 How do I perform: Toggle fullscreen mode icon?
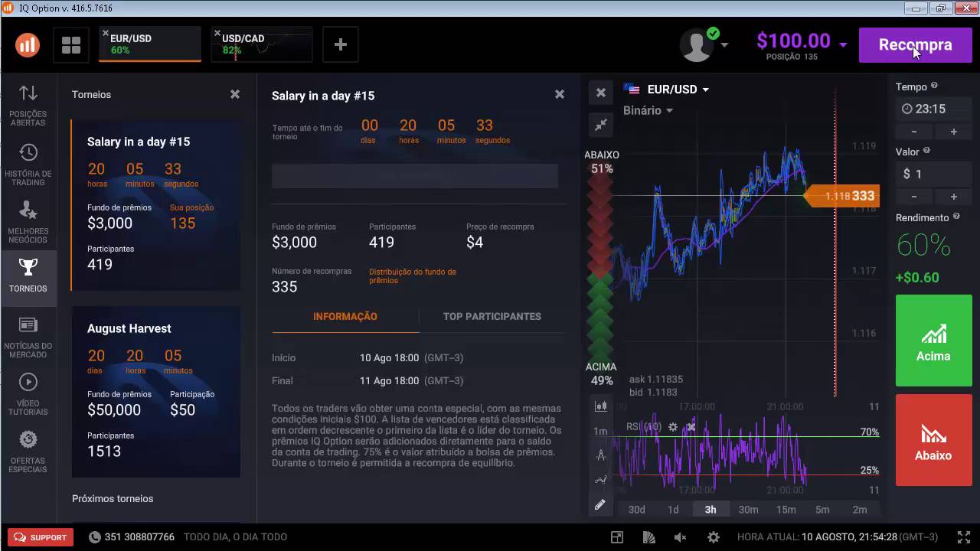pyautogui.click(x=964, y=537)
